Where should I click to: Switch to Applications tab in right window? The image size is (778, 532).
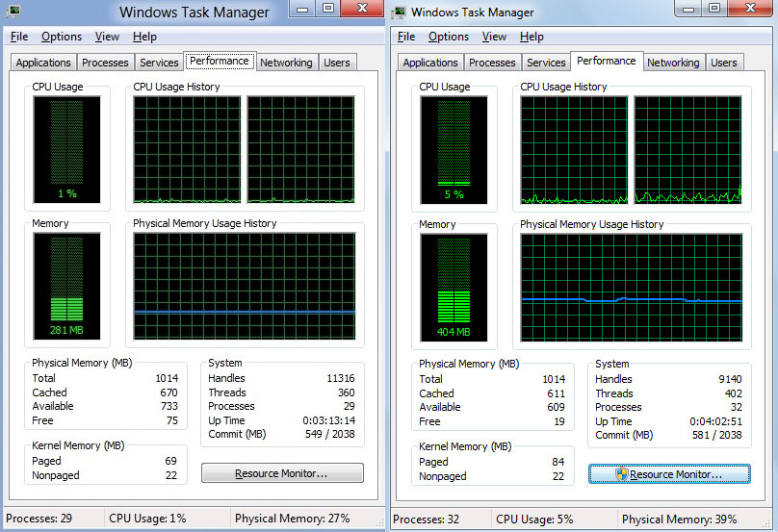point(430,63)
